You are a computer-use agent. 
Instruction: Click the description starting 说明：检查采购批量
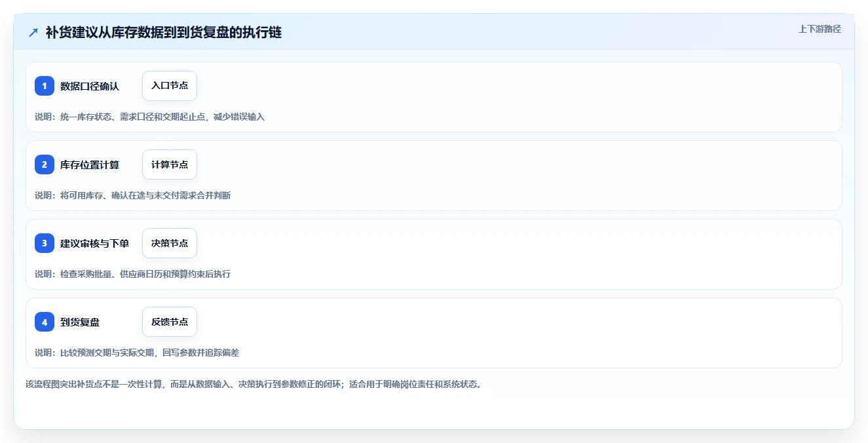[x=132, y=274]
